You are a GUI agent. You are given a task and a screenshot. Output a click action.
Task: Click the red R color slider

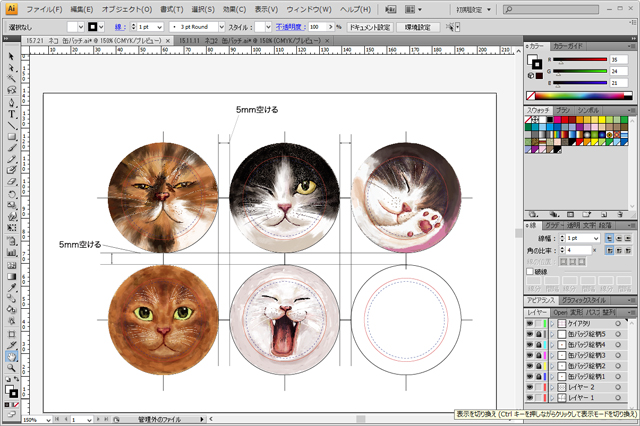click(580, 60)
